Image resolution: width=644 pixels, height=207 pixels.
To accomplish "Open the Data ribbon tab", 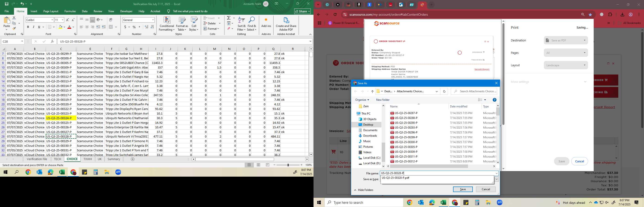I will tap(85, 11).
